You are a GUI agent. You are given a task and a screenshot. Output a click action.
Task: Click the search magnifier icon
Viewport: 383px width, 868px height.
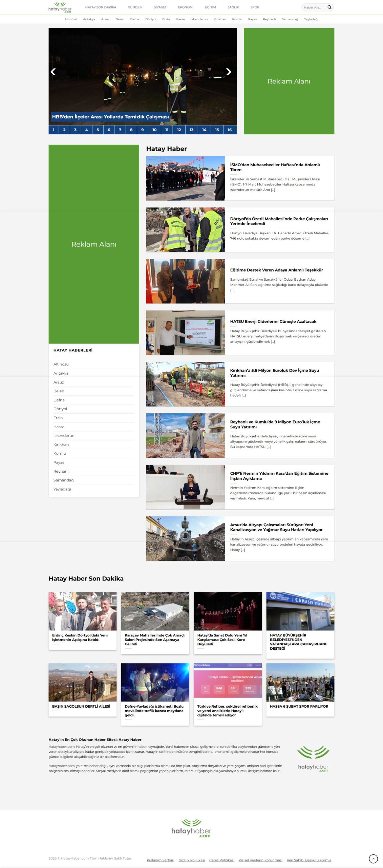coord(329,7)
